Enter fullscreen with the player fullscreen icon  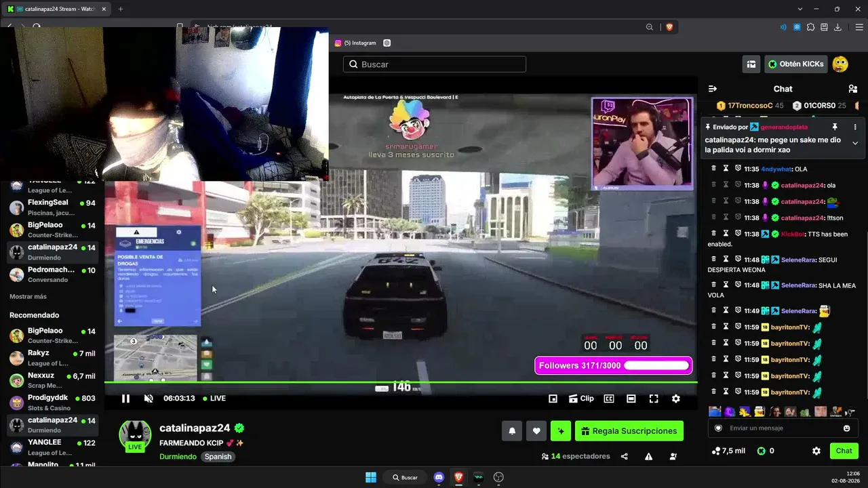[x=654, y=399]
